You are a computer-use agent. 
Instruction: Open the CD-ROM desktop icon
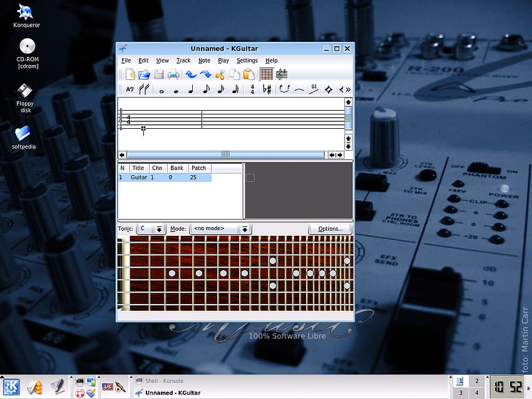tap(28, 54)
